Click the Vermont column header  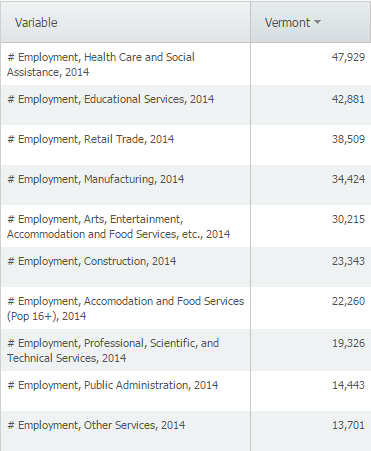(x=311, y=22)
